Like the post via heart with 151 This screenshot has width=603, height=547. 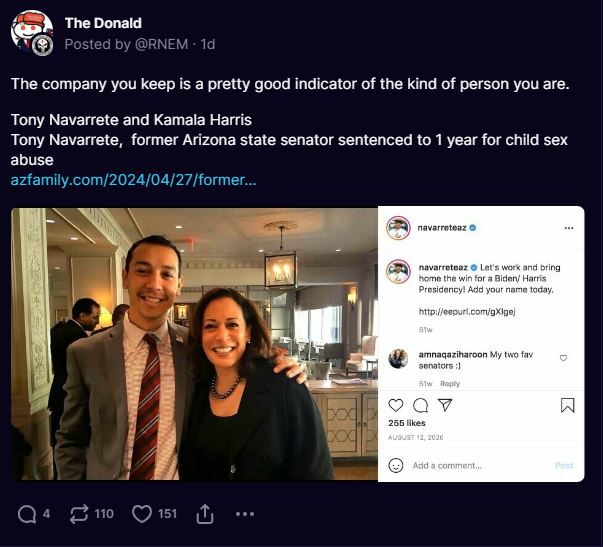[142, 514]
